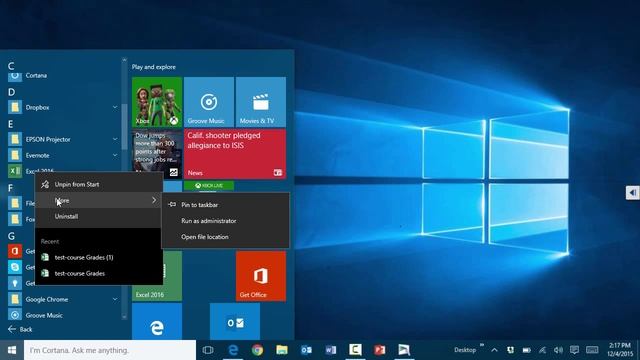640x360 pixels.
Task: Click the network icon in system tray
Action: (x=542, y=350)
